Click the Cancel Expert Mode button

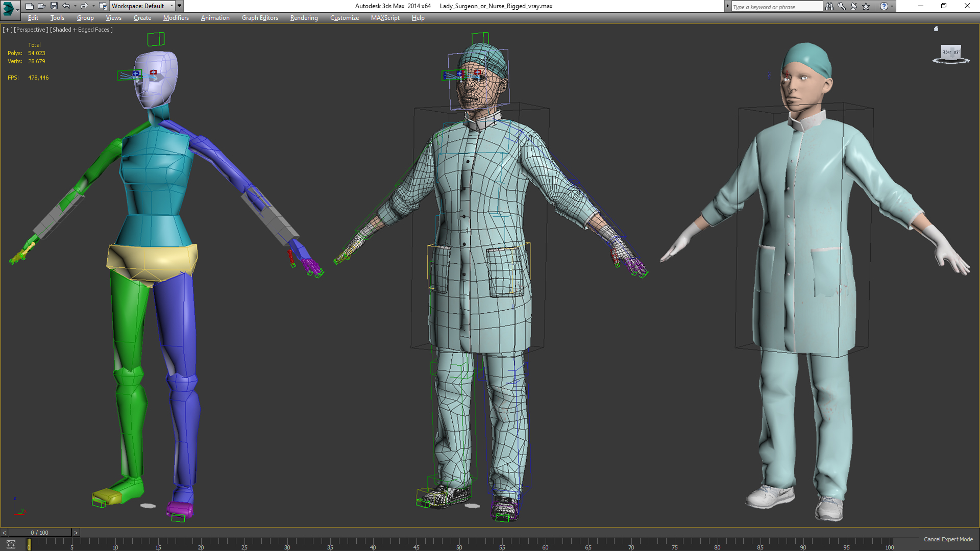948,539
